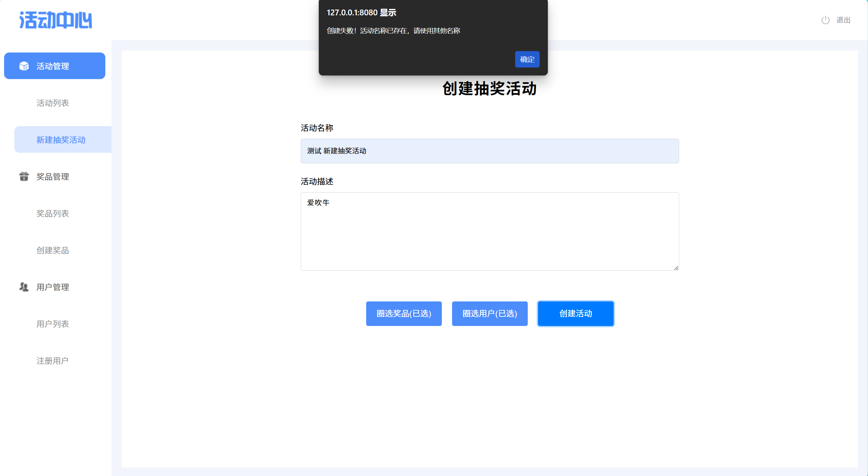Focus the 活动名称 input field

(490, 151)
